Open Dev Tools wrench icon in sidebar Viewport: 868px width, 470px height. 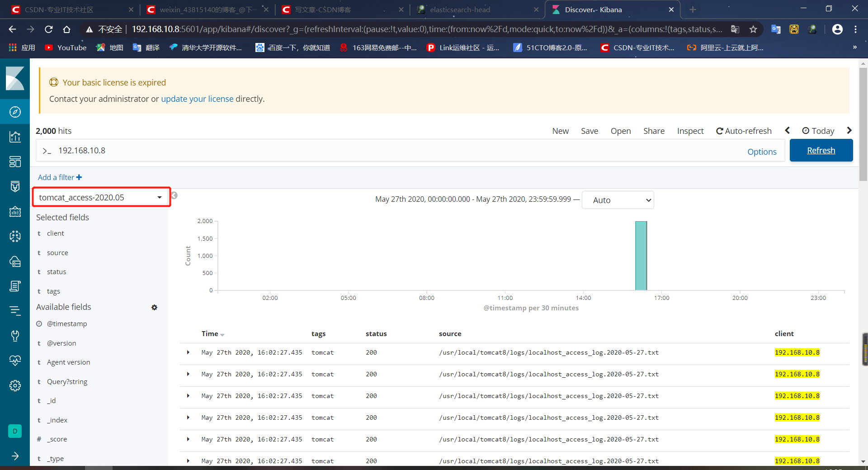[15, 335]
